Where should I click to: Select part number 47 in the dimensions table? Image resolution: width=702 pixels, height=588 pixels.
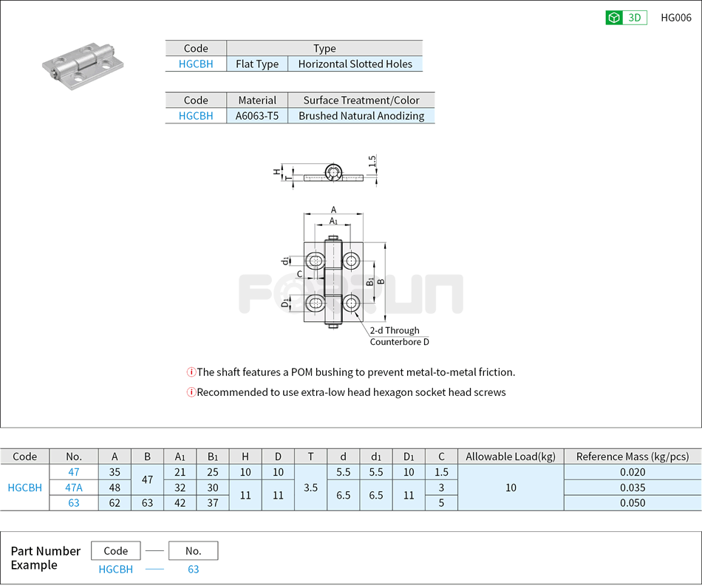pyautogui.click(x=73, y=472)
